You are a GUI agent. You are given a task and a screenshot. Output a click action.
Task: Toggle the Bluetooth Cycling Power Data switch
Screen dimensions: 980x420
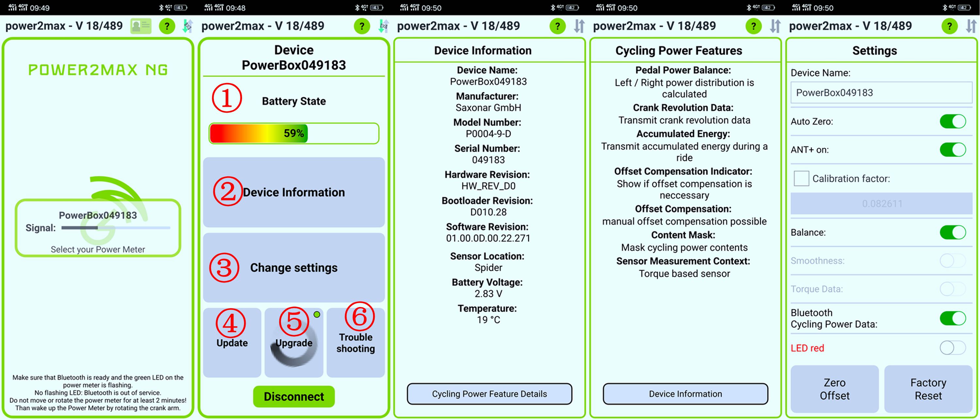click(x=953, y=318)
